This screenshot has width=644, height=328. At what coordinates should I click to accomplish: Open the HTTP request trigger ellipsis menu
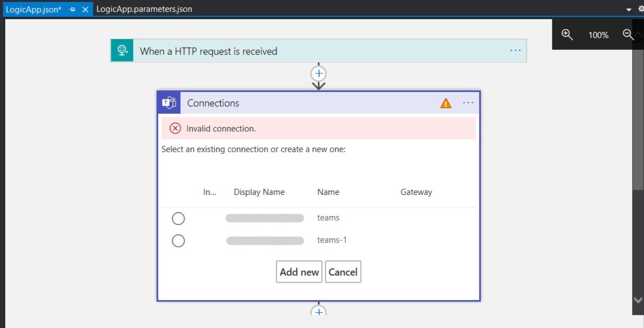tap(515, 51)
